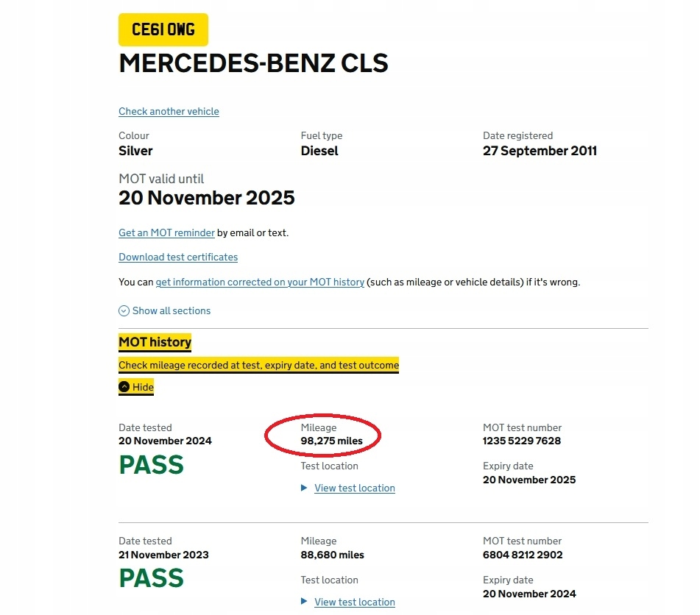Expand test location for the 2024 PASS test
The image size is (700, 615).
click(354, 488)
